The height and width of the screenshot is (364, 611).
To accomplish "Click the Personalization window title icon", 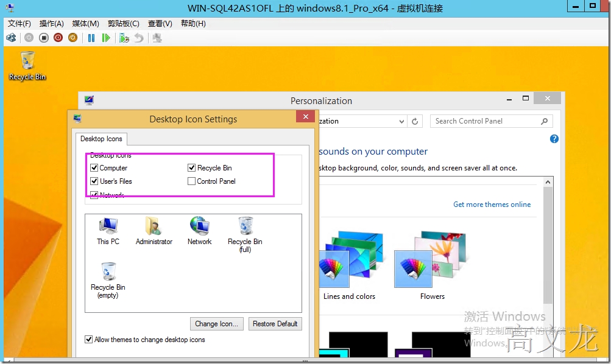I will pos(89,100).
